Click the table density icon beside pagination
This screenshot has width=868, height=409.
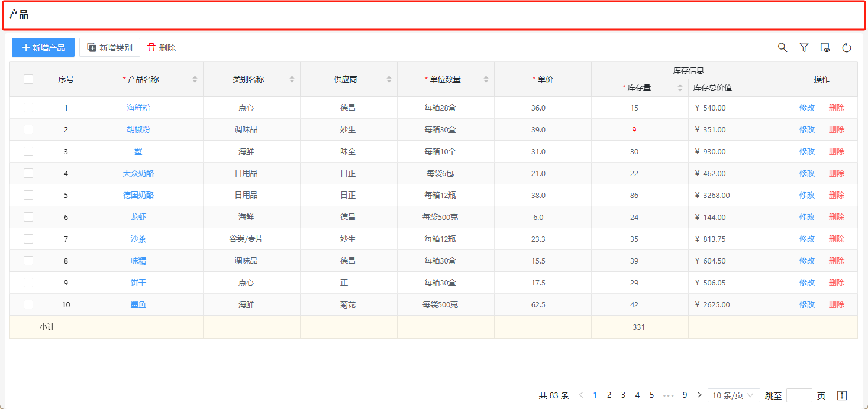pyautogui.click(x=843, y=395)
